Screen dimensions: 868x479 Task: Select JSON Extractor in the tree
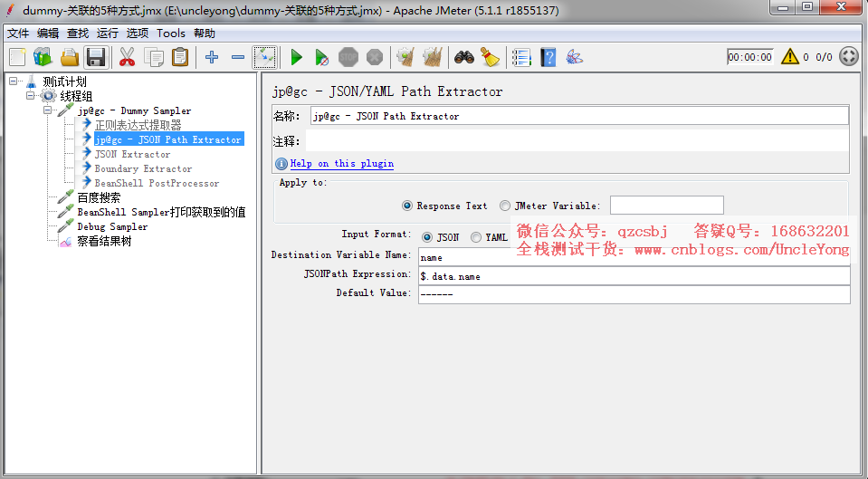tap(132, 154)
